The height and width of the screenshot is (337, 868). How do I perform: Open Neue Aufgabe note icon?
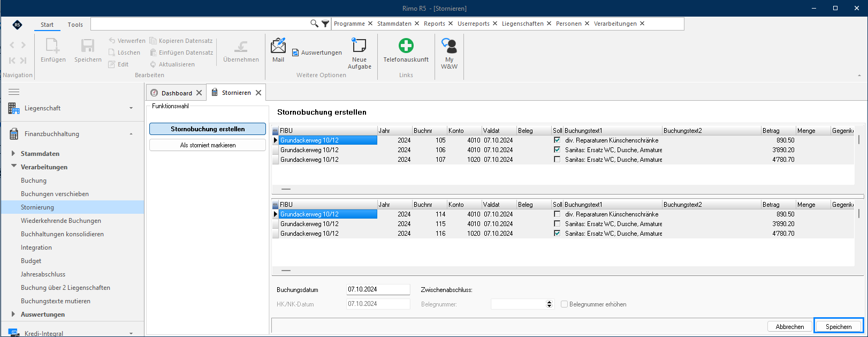(x=359, y=45)
